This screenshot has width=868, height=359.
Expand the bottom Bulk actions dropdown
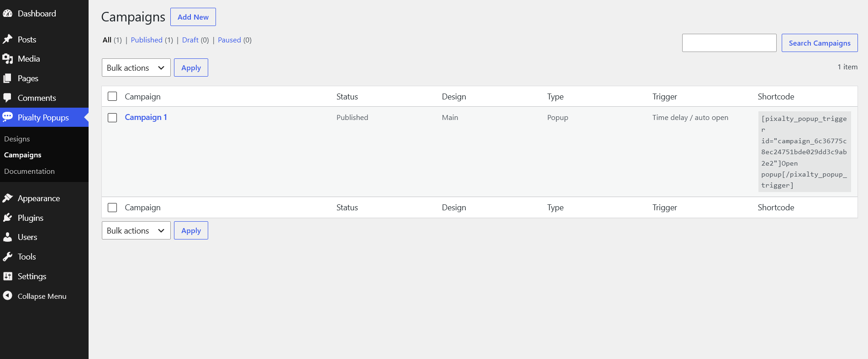[136, 230]
